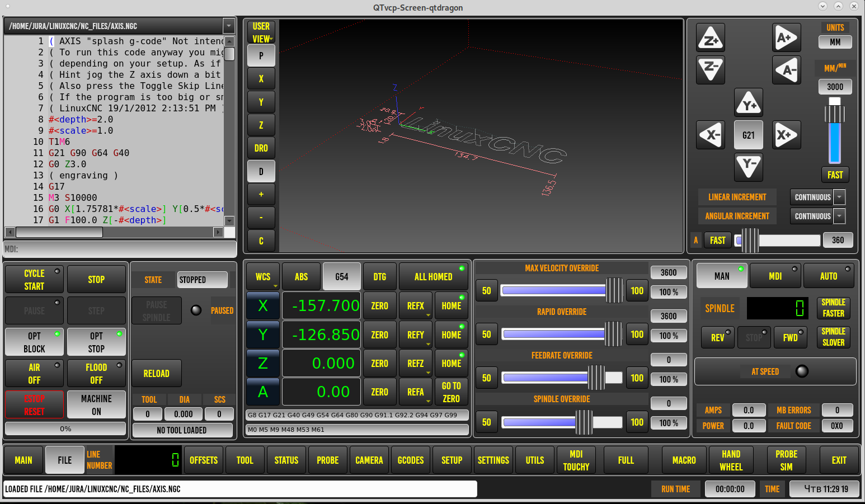Select the X axis DRO label
The image size is (865, 504).
point(263,306)
